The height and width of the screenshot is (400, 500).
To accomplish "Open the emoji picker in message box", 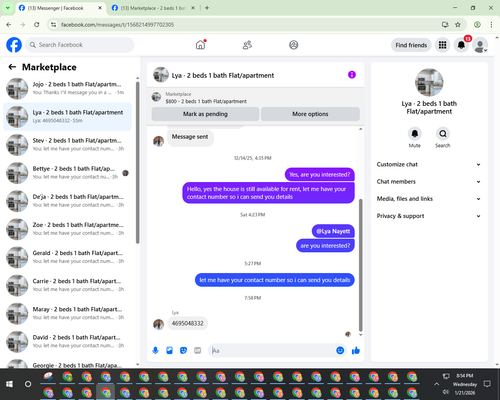I will pyautogui.click(x=340, y=350).
